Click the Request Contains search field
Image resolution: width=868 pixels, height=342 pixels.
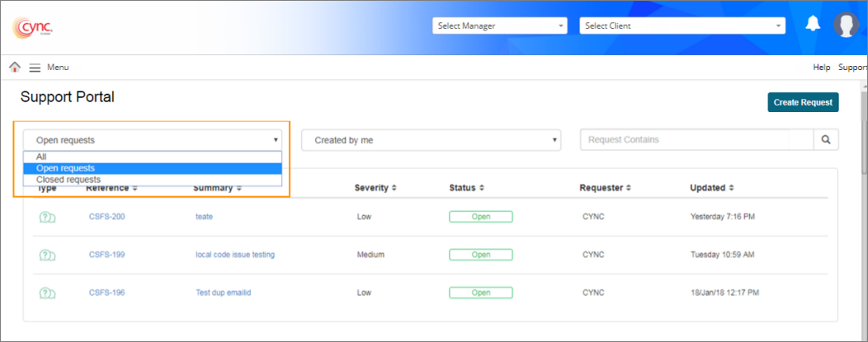pyautogui.click(x=697, y=140)
